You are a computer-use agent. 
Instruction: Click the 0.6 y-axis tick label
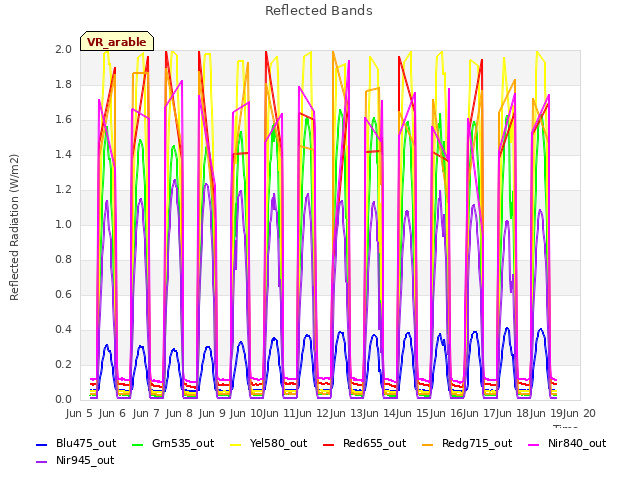64,295
